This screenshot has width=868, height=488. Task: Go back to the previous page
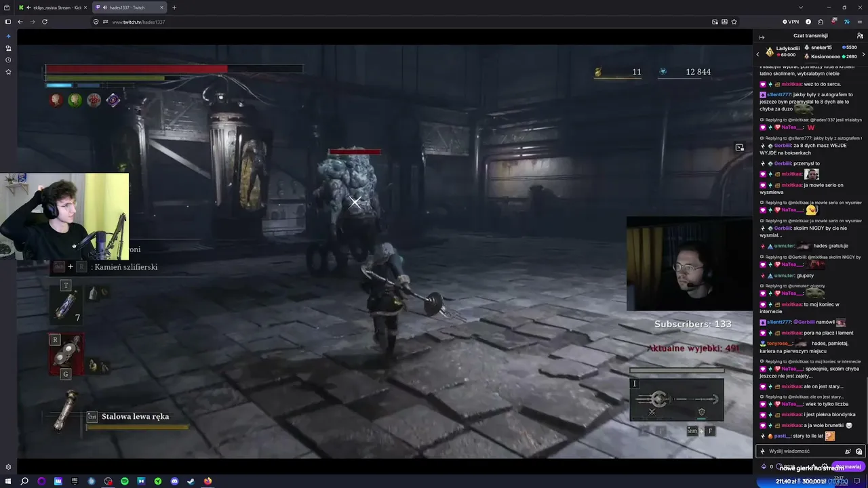point(20,22)
